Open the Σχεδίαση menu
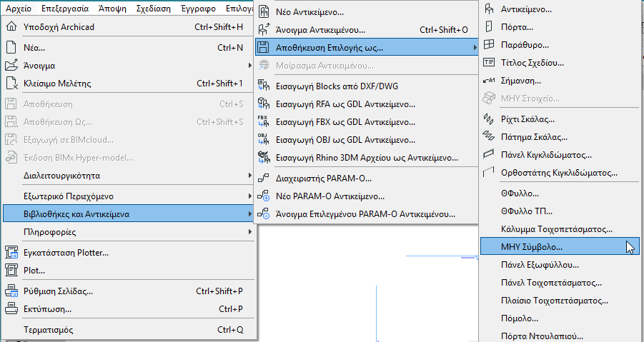 153,8
